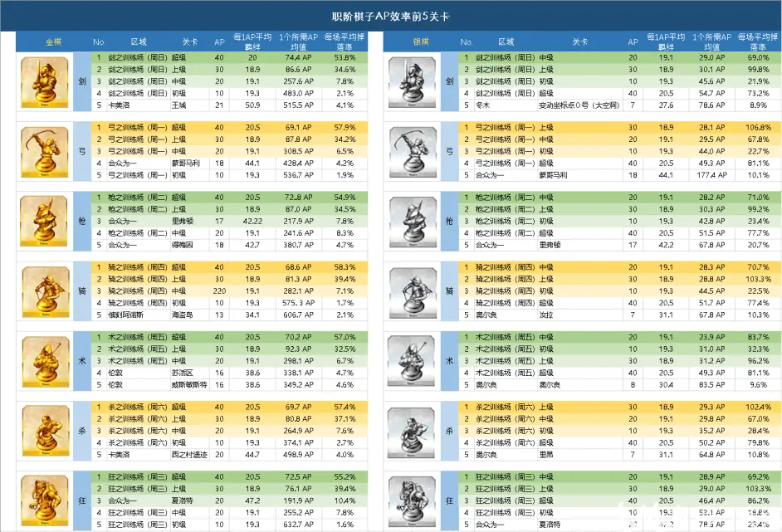Select the 金棋 column header
This screenshot has width=782, height=532.
pos(53,41)
